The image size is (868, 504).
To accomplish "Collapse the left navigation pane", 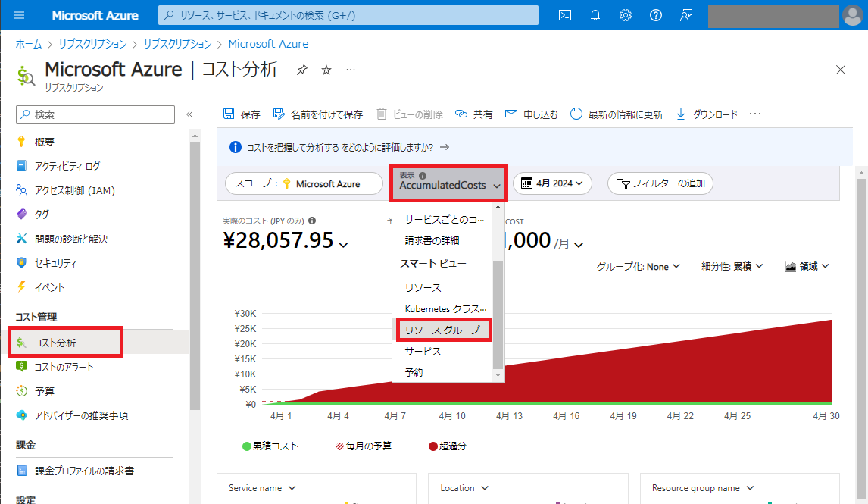I will pyautogui.click(x=189, y=114).
